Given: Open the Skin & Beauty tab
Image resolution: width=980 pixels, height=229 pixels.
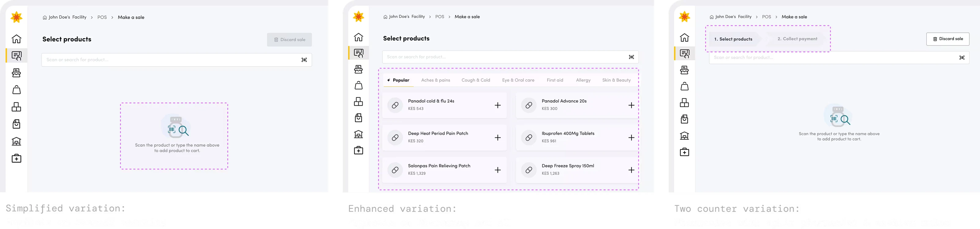Looking at the screenshot, I should 616,80.
